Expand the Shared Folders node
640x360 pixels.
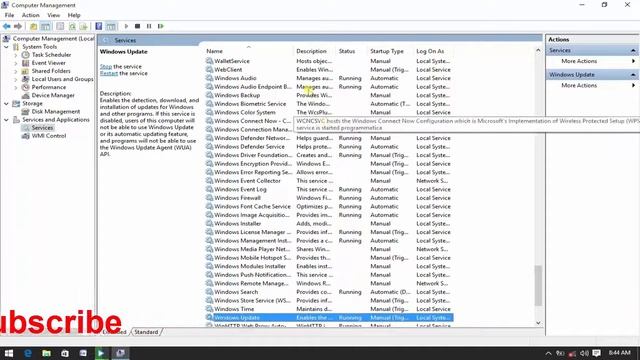pos(16,71)
